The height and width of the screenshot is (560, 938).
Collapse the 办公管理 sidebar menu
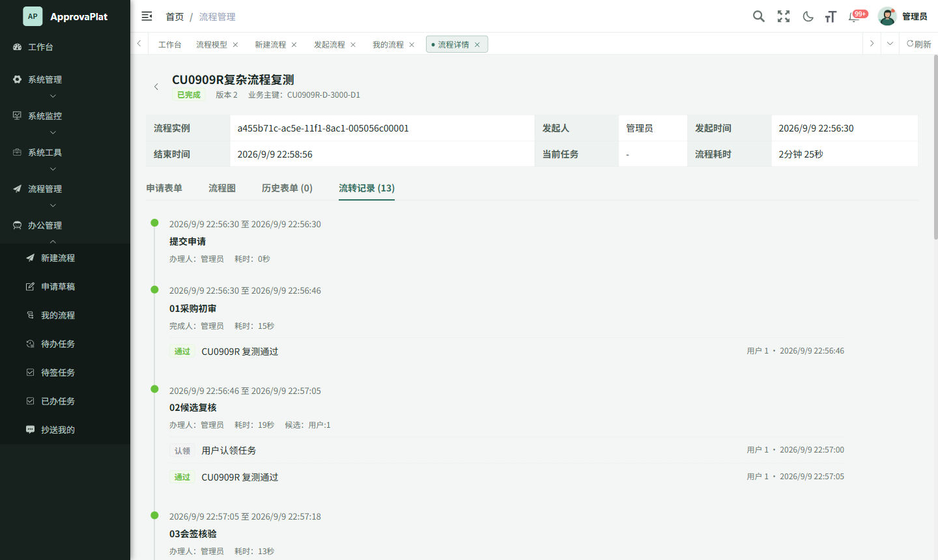pos(65,225)
